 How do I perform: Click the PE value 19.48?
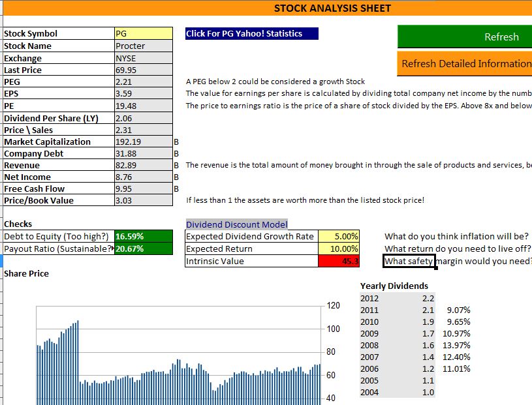(144, 106)
